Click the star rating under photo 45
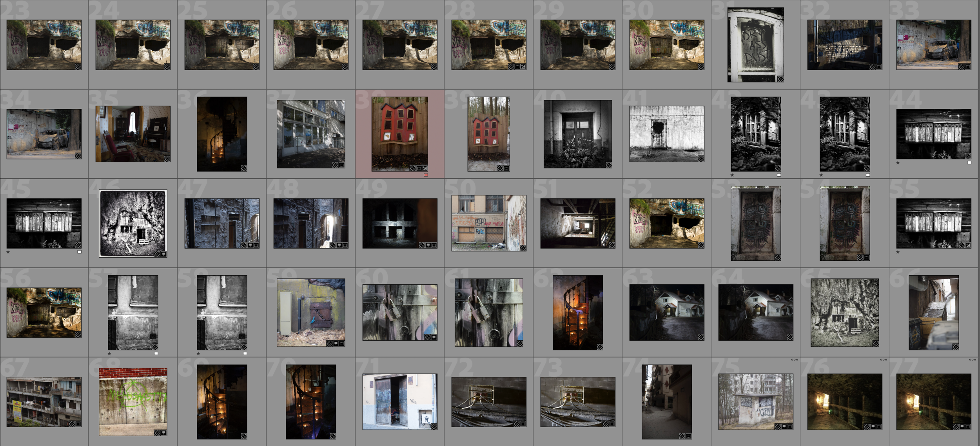This screenshot has width=980, height=446. click(8, 252)
